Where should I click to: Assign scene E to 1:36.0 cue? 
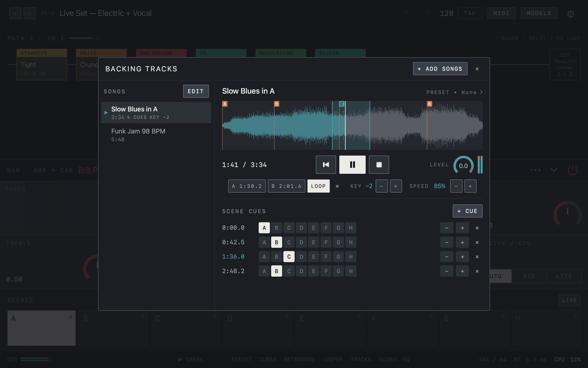(314, 257)
